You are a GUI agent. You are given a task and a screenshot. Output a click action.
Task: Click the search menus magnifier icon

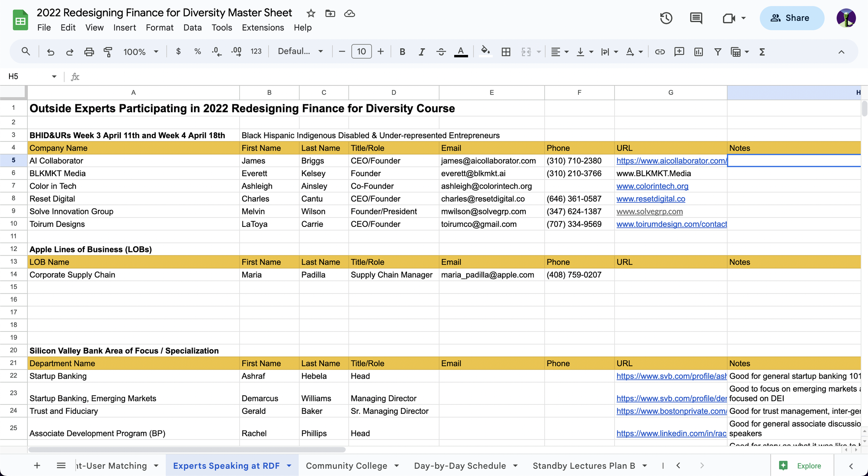coord(26,52)
